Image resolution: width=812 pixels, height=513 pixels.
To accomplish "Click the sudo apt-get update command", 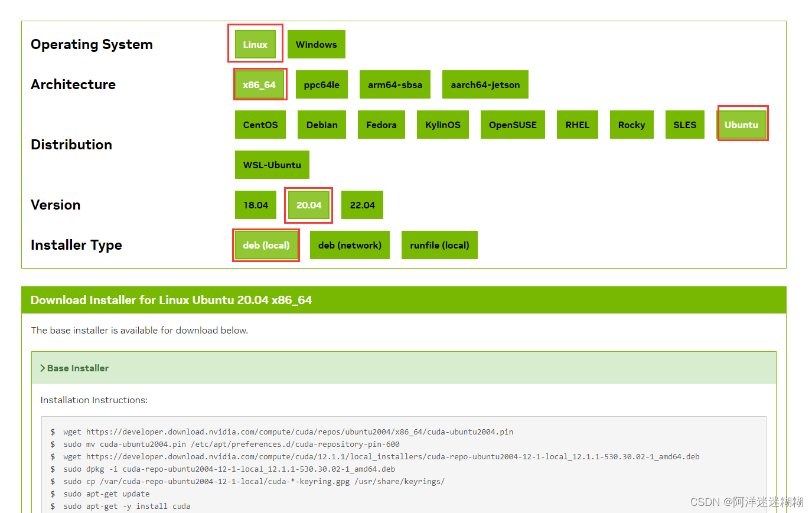I will (106, 494).
